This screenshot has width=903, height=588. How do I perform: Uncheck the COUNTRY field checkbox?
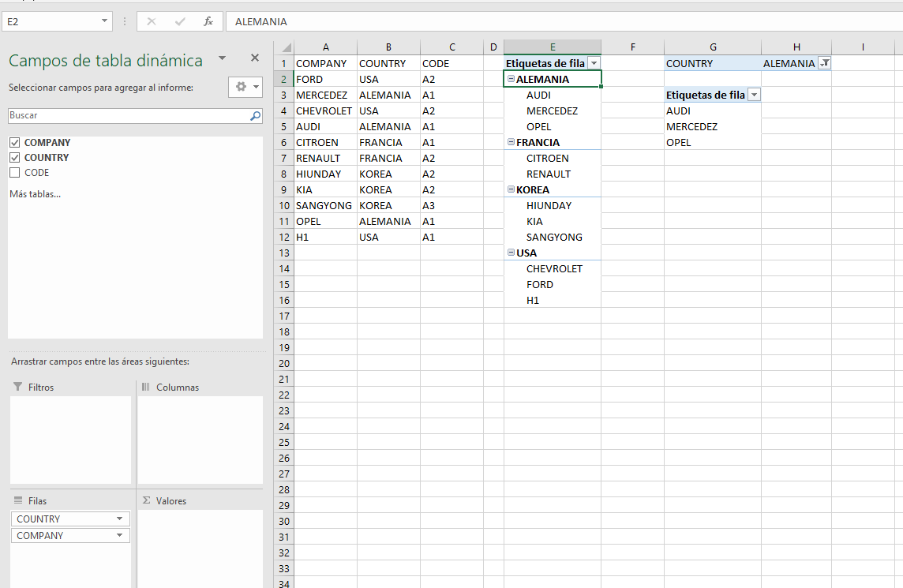coord(15,157)
